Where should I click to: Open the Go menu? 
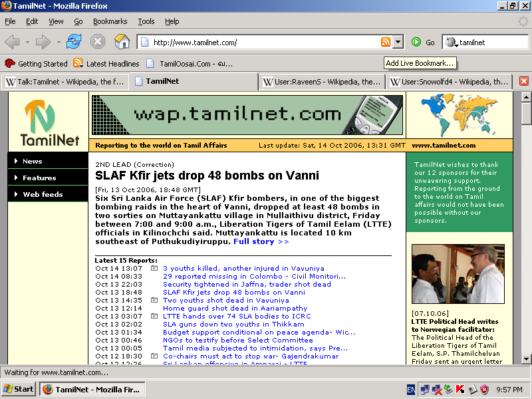(x=78, y=21)
